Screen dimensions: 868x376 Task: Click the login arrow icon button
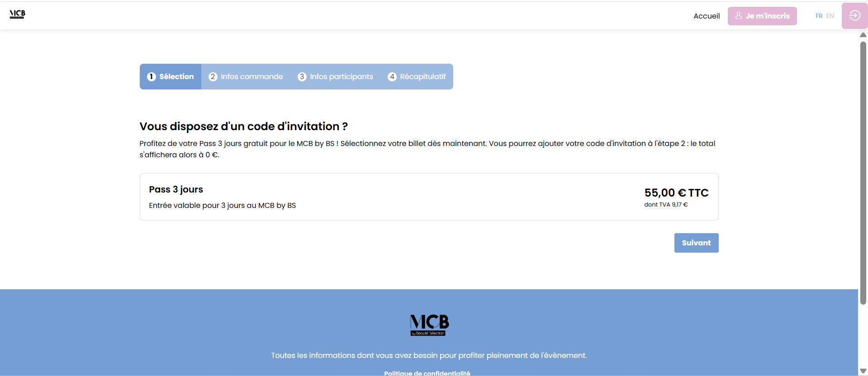(854, 16)
